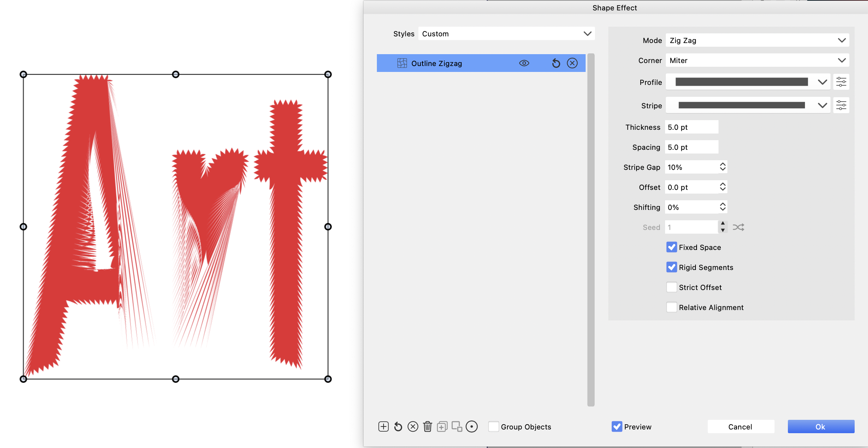Open Stripe settings sliders icon
Image resolution: width=868 pixels, height=448 pixels.
[841, 106]
